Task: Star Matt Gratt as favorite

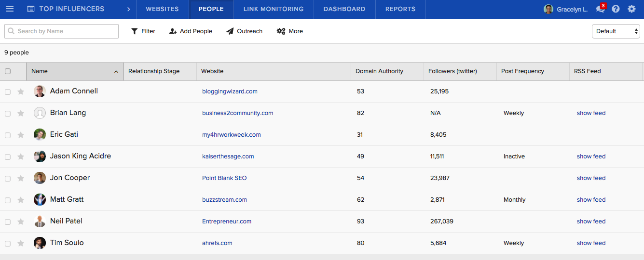Action: tap(21, 200)
